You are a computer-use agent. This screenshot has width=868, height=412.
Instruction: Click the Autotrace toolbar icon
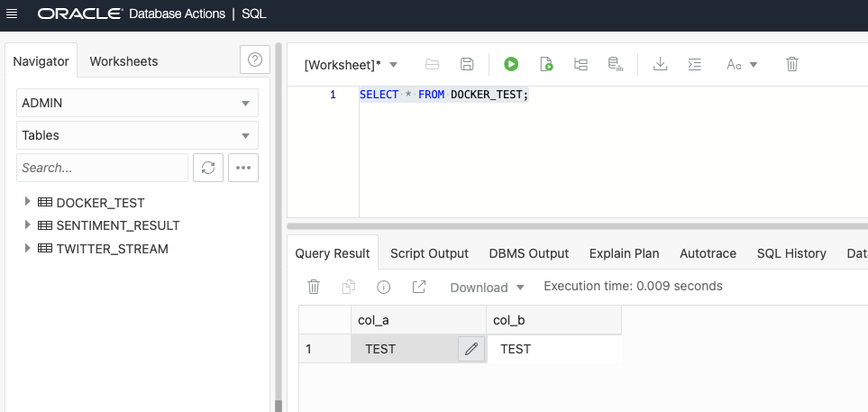tap(615, 64)
